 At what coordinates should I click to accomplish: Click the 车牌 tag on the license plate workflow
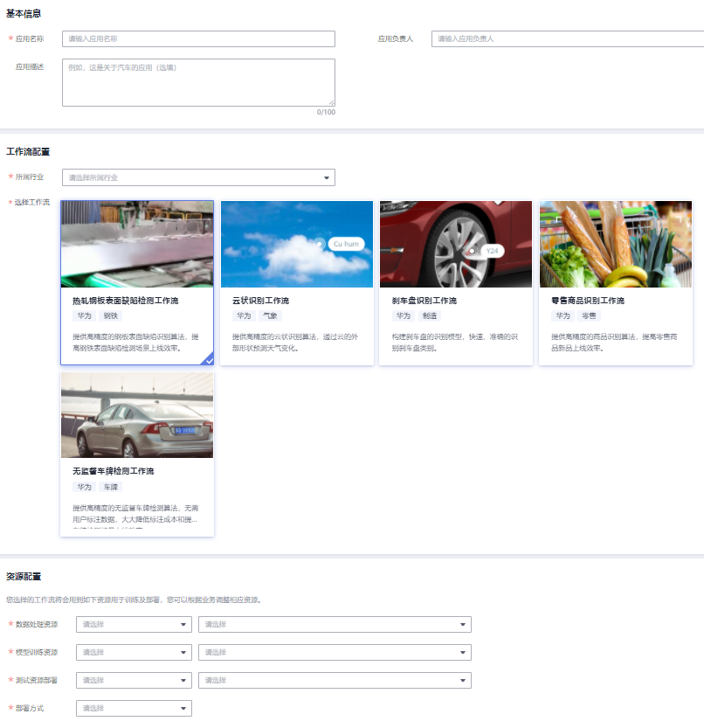[111, 487]
